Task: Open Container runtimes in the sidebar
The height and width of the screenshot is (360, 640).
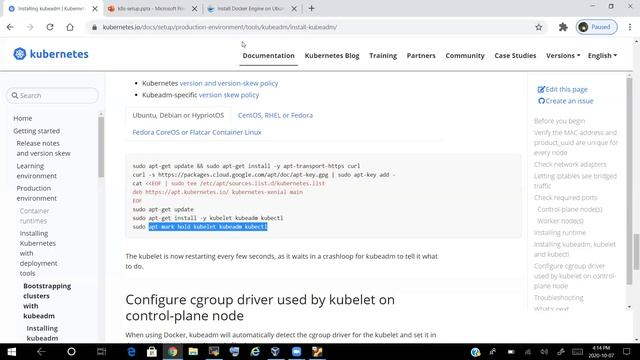Action: tap(34, 216)
